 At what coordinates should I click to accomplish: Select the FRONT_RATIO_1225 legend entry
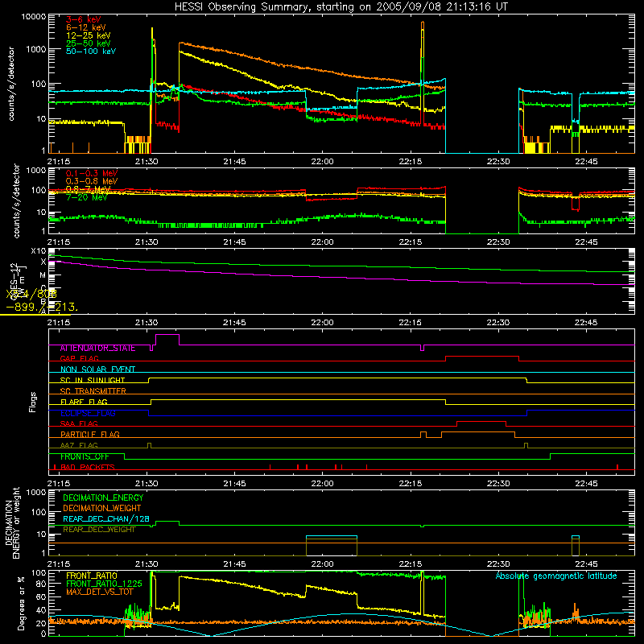pos(104,584)
